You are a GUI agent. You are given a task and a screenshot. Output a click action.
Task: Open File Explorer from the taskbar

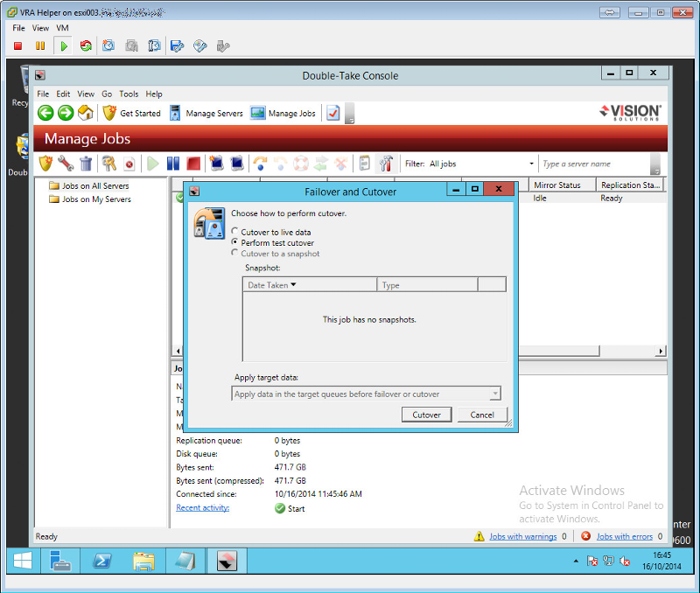coord(143,561)
